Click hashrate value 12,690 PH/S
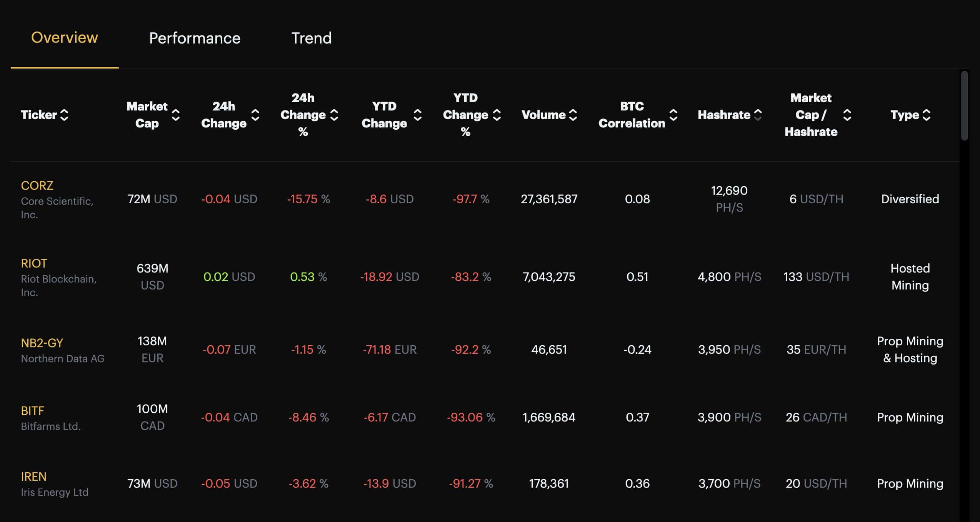The width and height of the screenshot is (980, 522). (x=729, y=199)
